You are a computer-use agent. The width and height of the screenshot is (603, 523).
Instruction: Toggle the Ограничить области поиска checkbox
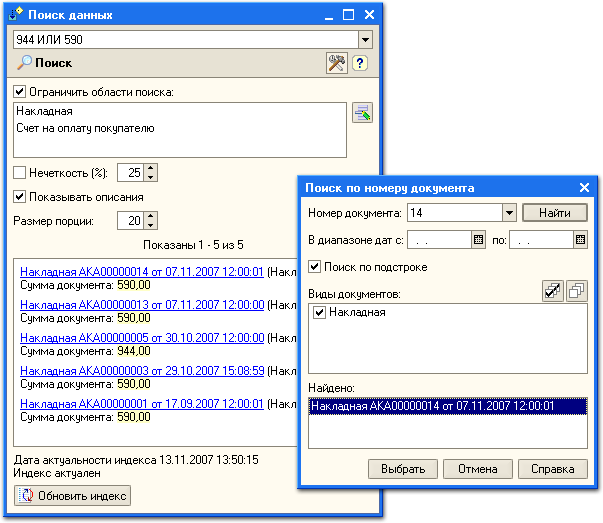pos(20,92)
